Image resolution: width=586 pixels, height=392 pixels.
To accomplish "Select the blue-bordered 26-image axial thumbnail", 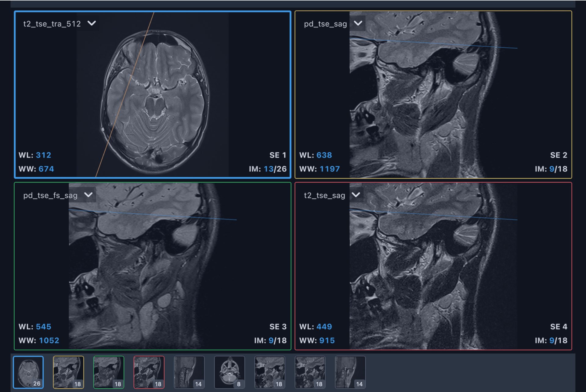I will [28, 372].
